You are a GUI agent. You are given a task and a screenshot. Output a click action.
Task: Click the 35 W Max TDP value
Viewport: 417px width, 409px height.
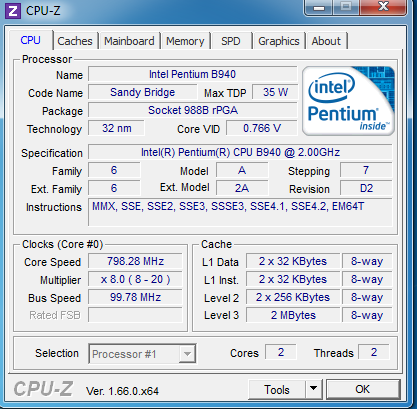(275, 92)
